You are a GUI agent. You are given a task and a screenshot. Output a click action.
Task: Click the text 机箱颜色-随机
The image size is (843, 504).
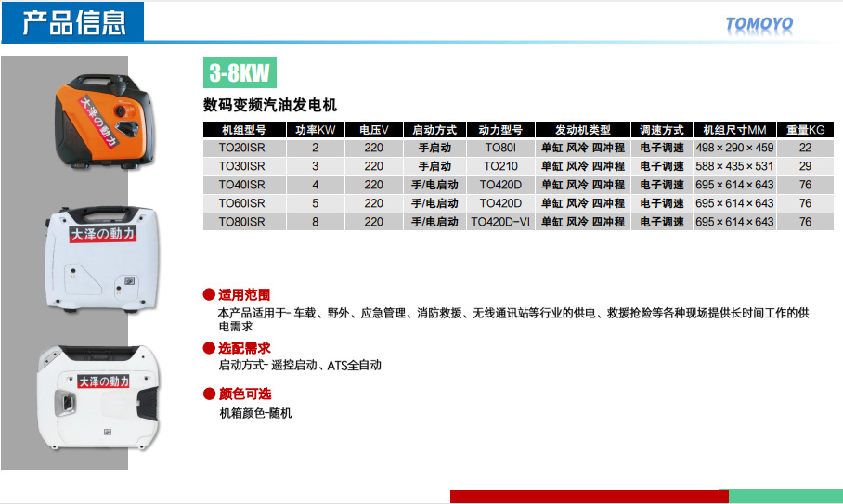pos(256,413)
